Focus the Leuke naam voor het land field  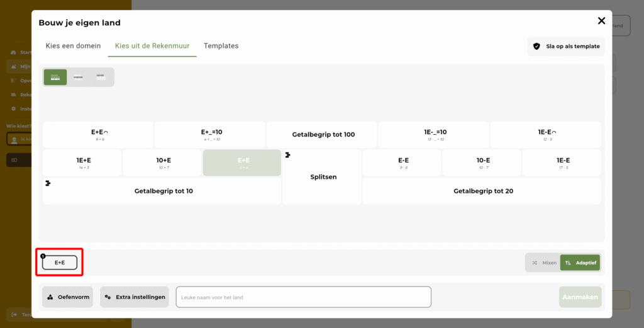tap(303, 297)
